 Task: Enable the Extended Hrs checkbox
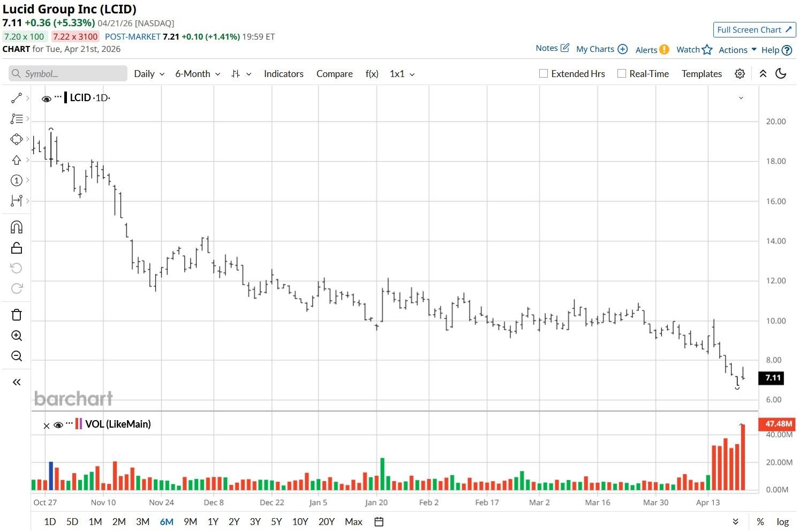543,74
